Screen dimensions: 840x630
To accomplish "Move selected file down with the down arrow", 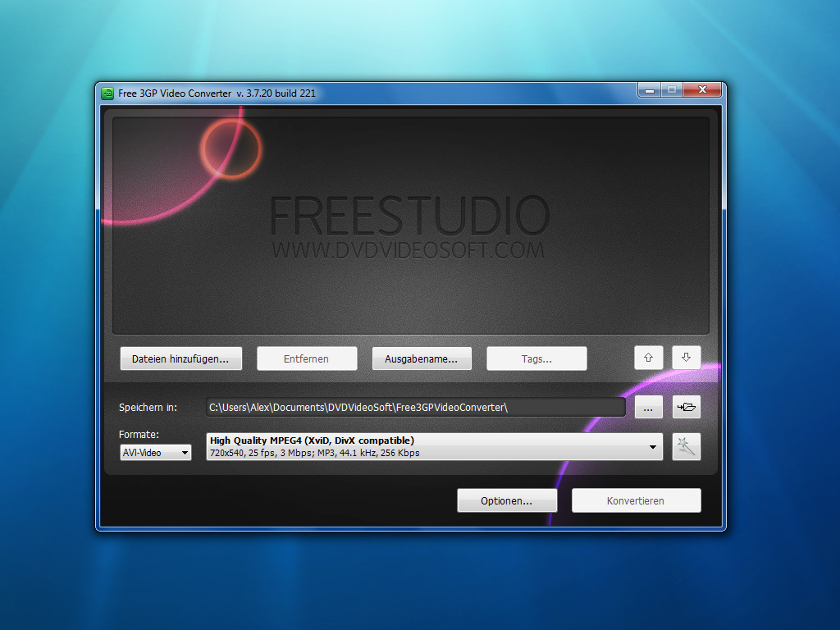I will pos(687,358).
